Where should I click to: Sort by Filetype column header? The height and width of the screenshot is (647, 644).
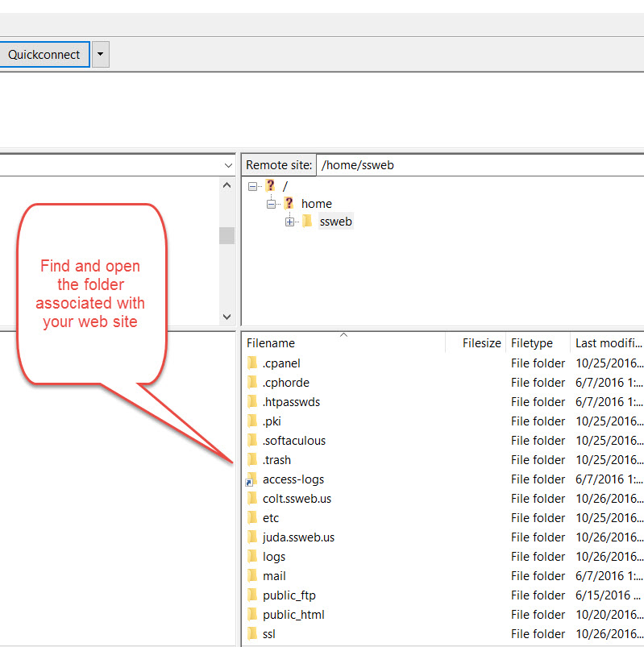point(532,343)
